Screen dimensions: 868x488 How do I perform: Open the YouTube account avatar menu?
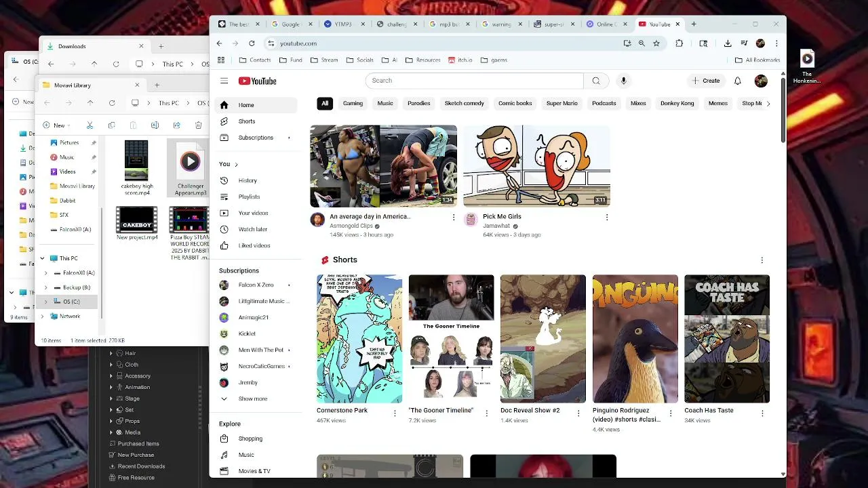[x=761, y=81]
